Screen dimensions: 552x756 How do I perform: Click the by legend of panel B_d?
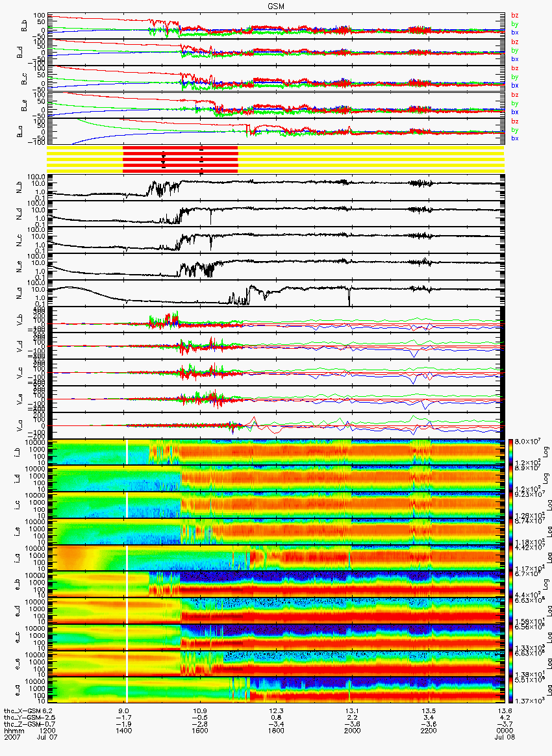click(515, 51)
